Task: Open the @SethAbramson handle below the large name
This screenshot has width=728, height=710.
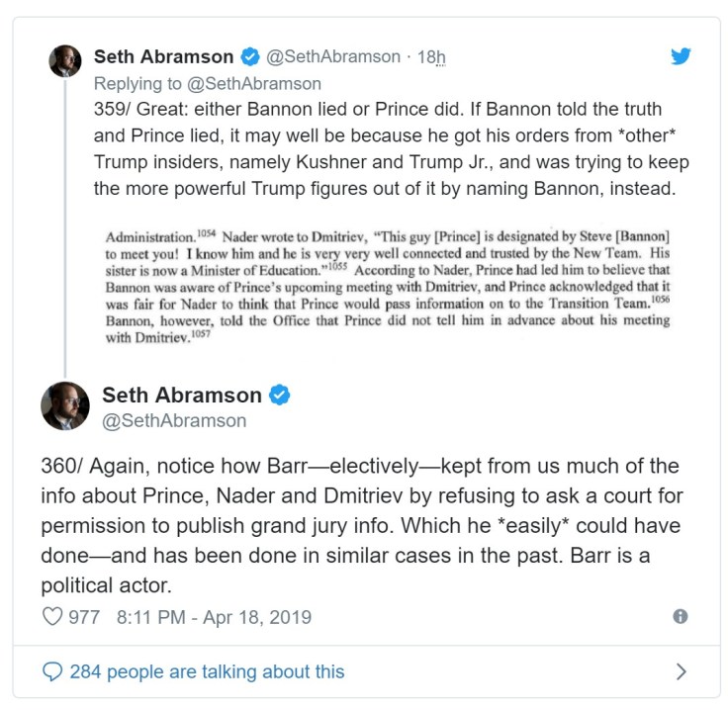Action: 174,421
